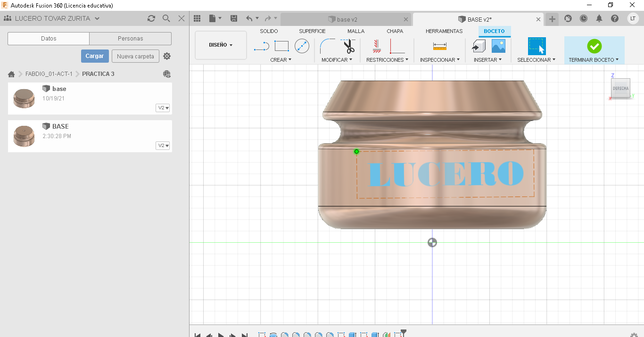Click the PRACTICA 3 breadcrumb

(x=98, y=74)
